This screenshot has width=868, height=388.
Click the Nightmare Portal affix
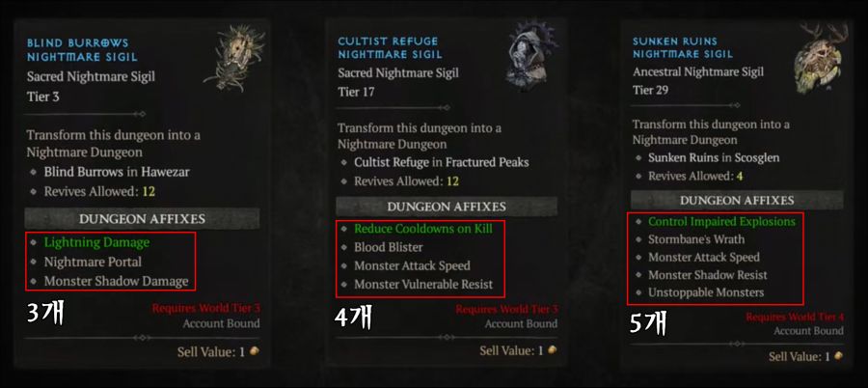click(x=93, y=262)
